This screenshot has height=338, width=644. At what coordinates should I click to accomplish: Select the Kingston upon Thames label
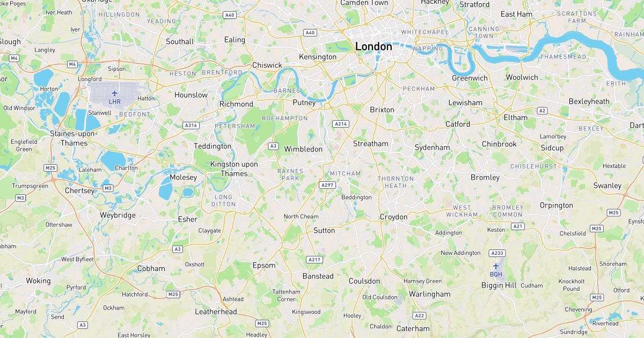[x=234, y=169]
